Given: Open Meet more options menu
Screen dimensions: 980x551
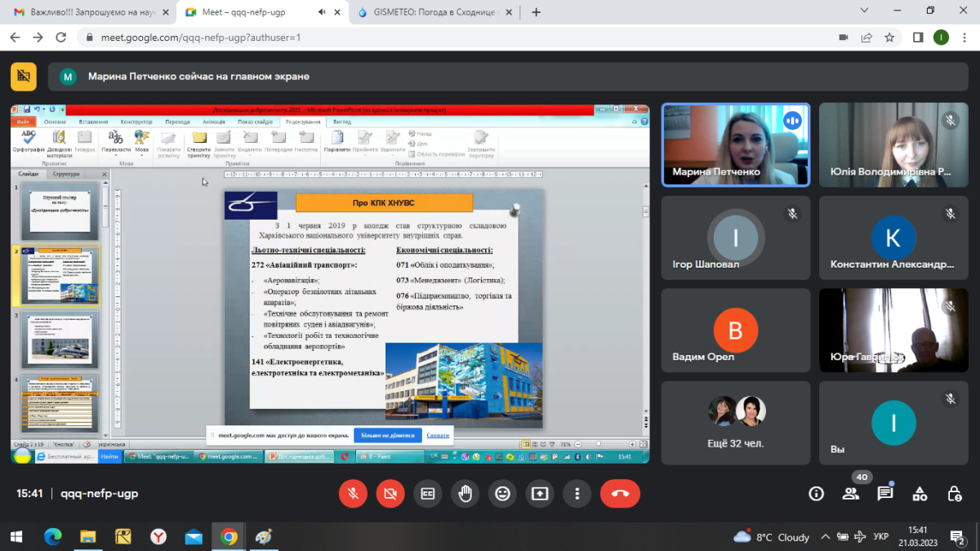Looking at the screenshot, I should (577, 494).
